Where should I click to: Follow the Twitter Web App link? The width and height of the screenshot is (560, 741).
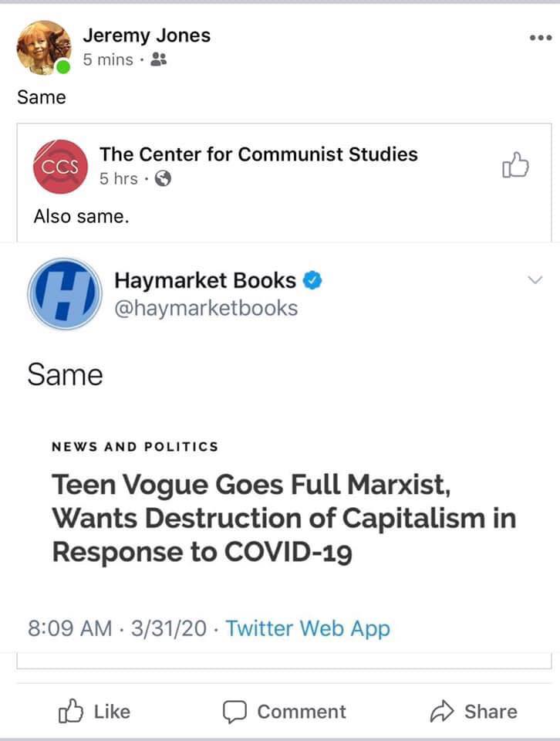pos(308,628)
